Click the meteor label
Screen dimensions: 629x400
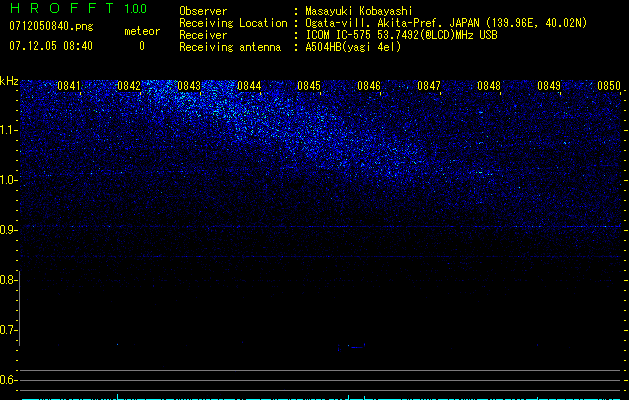coord(142,31)
